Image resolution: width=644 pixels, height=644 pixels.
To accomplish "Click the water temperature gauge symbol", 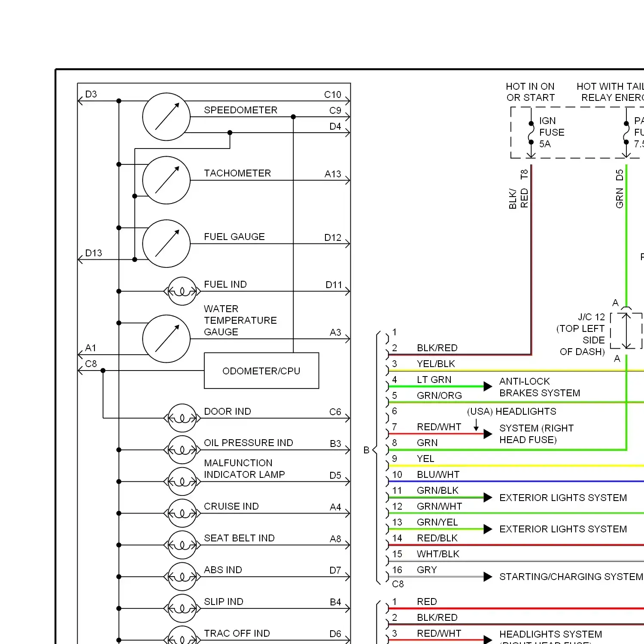I will coord(166,339).
